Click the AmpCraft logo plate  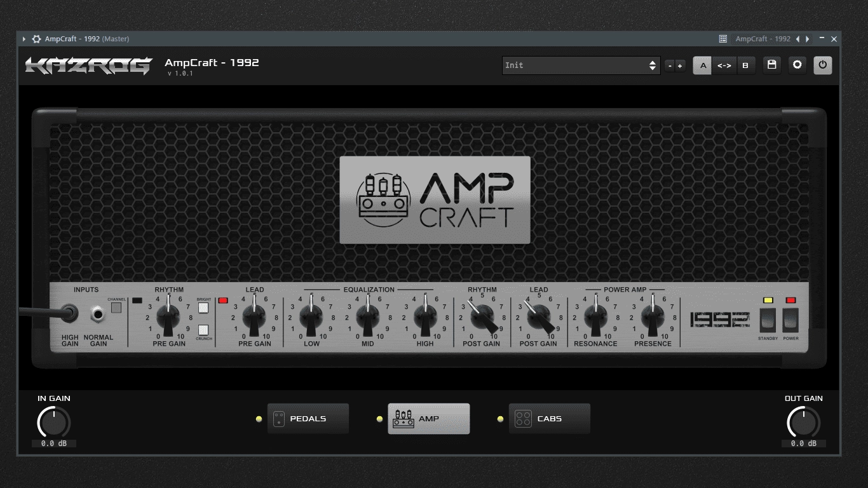pos(435,200)
